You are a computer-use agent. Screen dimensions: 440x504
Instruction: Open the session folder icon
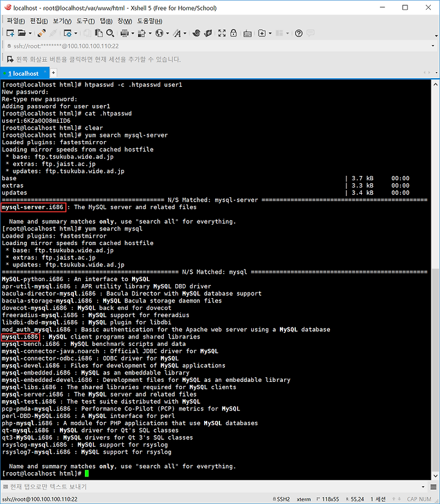[x=21, y=33]
